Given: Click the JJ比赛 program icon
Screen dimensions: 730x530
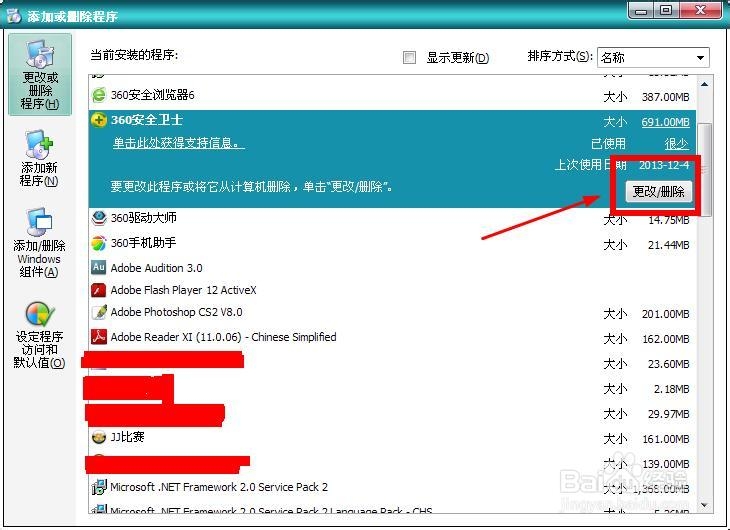Looking at the screenshot, I should click(99, 437).
